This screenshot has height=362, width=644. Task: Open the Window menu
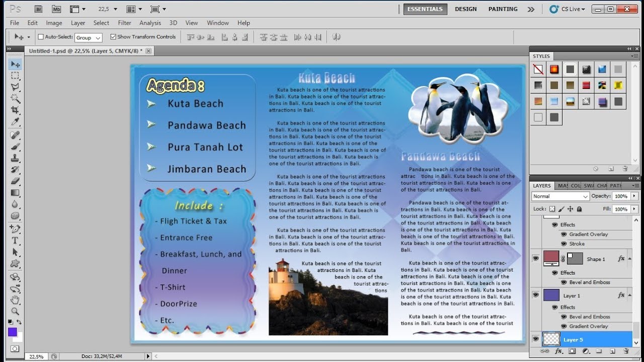218,23
